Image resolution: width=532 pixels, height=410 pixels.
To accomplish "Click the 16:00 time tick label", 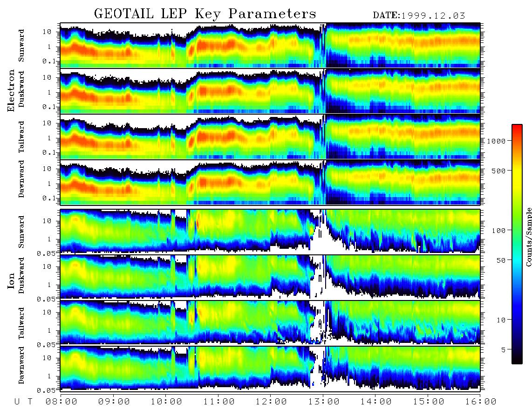I will point(480,402).
